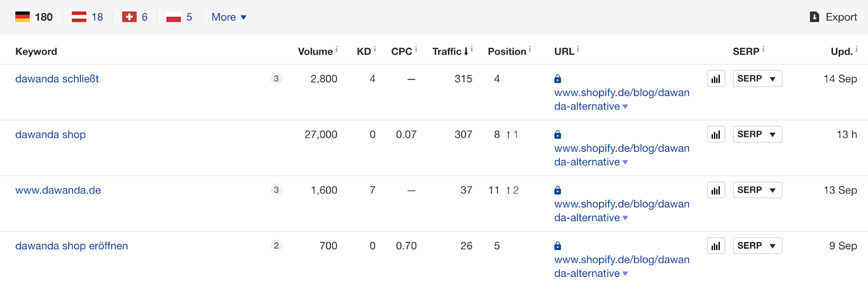Click the lock icon in dawanda shop eröffnen row

click(x=558, y=246)
